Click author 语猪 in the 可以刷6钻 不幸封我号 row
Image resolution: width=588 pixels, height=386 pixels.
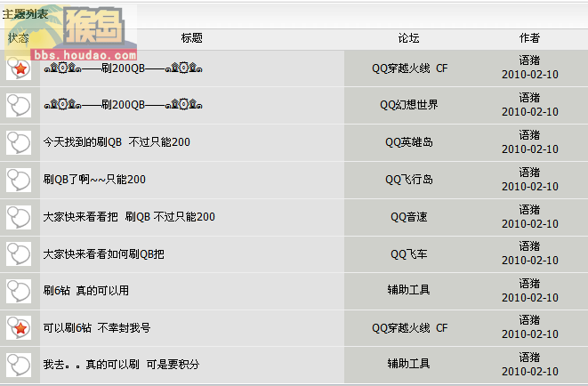[x=529, y=319]
